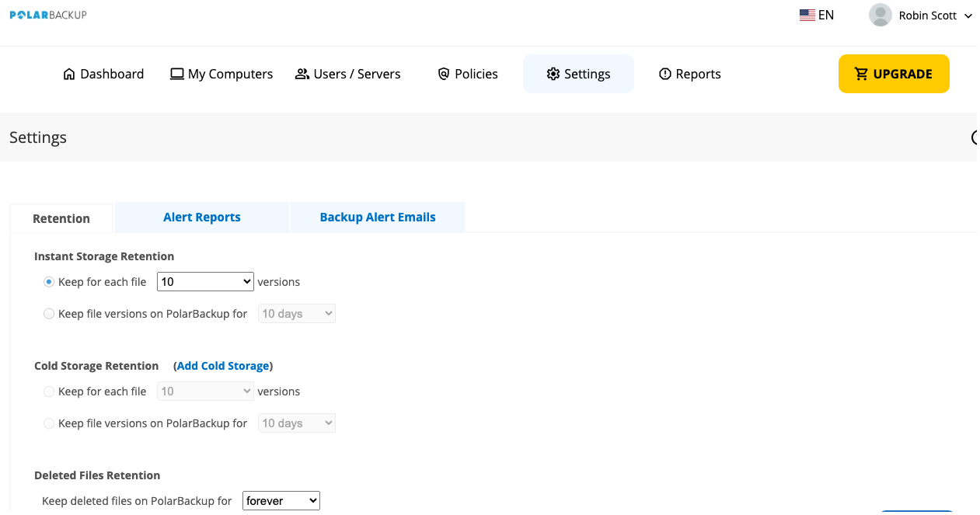Click the UPGRADE button

coord(894,74)
